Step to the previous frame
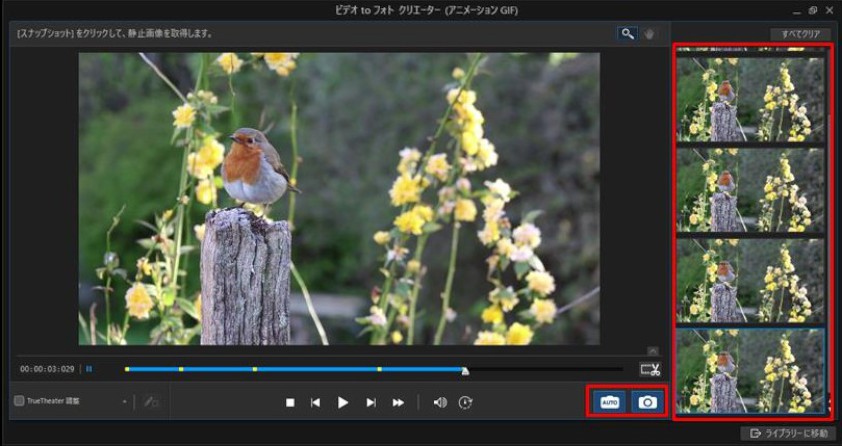This screenshot has width=842, height=446. pos(316,403)
